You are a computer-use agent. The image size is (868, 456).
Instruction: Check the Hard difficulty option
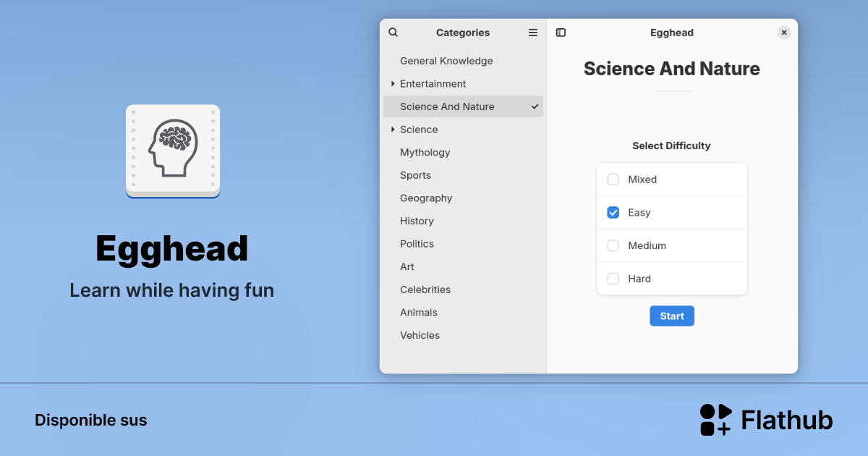[613, 278]
